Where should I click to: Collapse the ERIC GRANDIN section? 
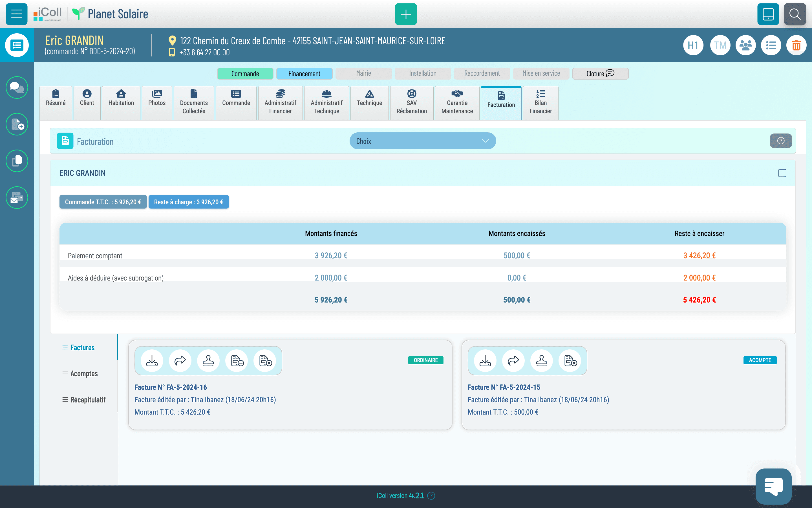782,173
